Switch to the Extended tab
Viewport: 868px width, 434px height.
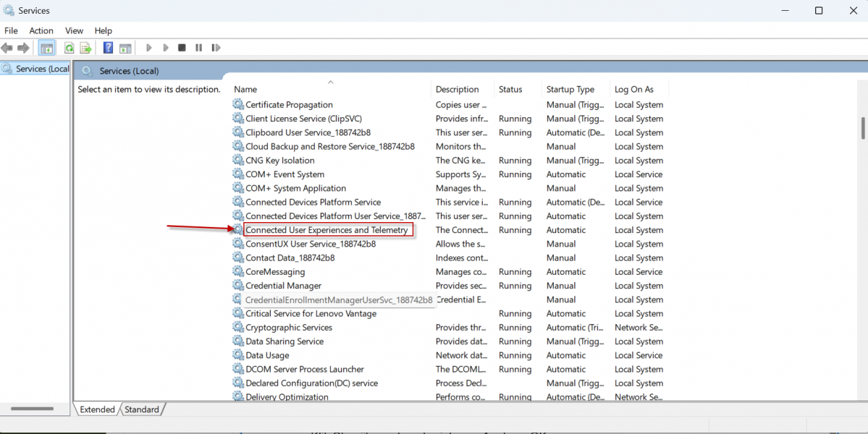coord(97,409)
